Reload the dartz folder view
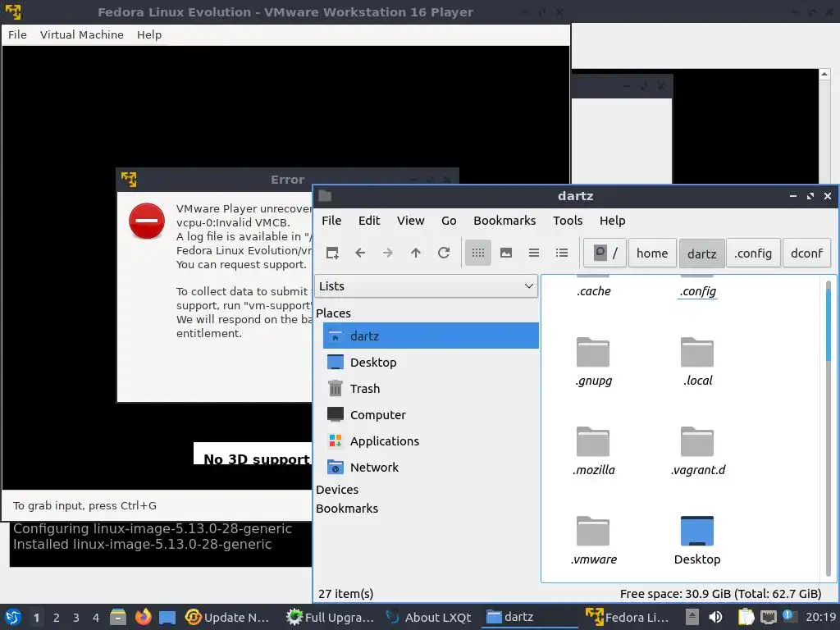 coord(444,253)
